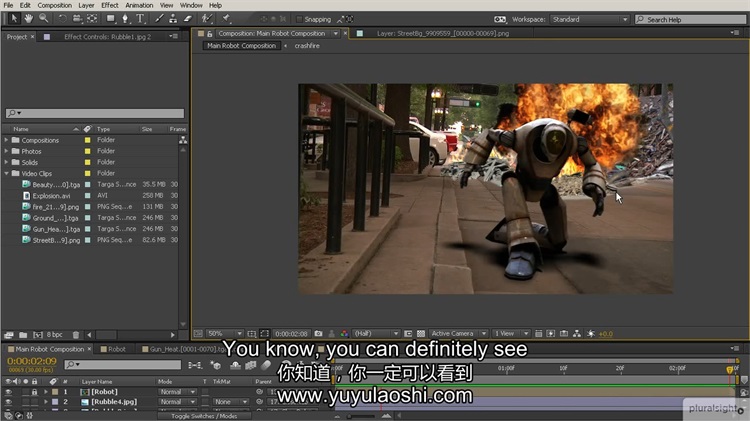Screen dimensions: 750x421
Task: Create new folder in Project panel
Action: point(23,335)
